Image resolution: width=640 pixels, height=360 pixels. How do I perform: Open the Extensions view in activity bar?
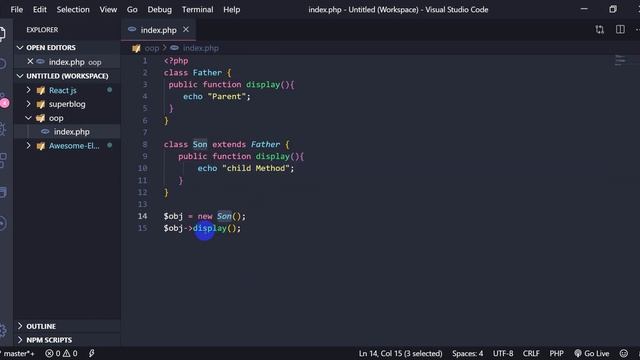click(x=3, y=160)
